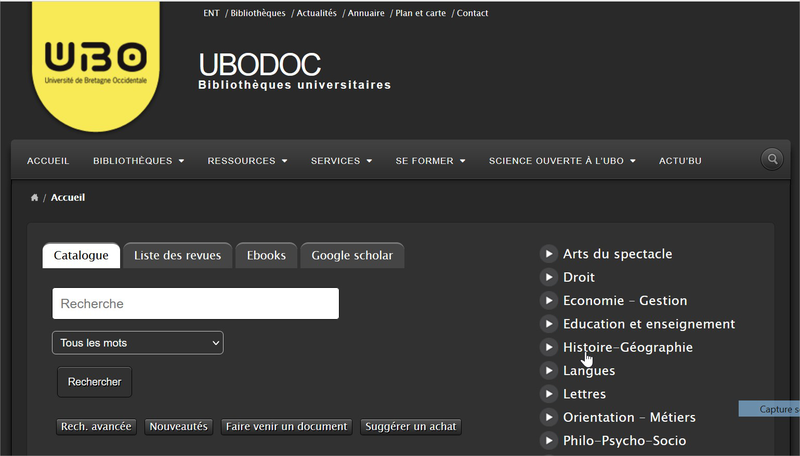800x456 pixels.
Task: Focus the Recherche text field
Action: point(195,304)
